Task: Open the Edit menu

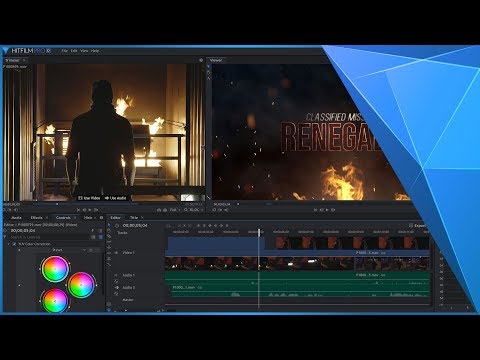Action: point(74,51)
